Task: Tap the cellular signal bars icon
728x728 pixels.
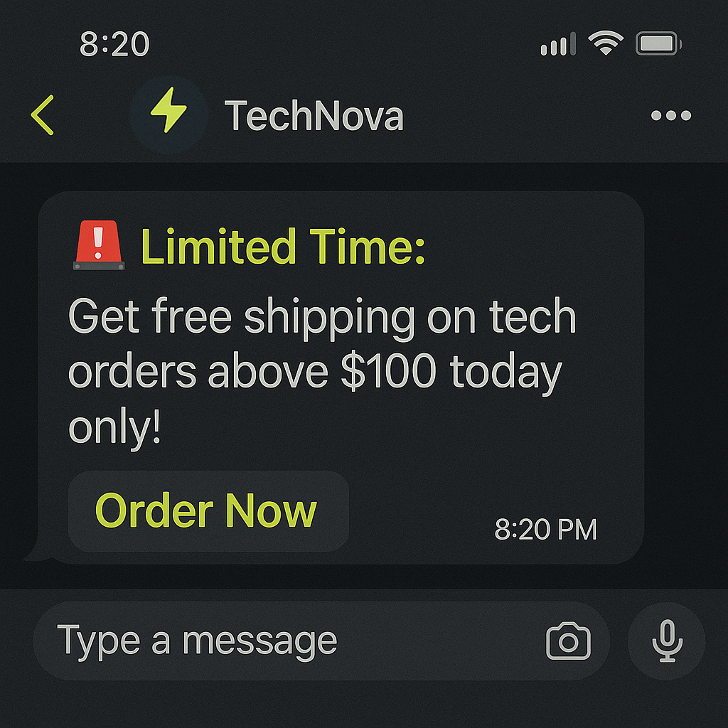Action: click(x=558, y=45)
